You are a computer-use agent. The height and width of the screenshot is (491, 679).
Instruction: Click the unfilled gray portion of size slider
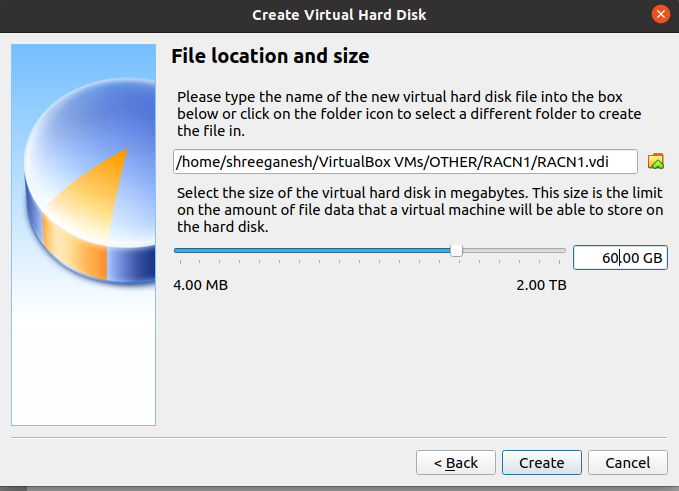coord(514,250)
